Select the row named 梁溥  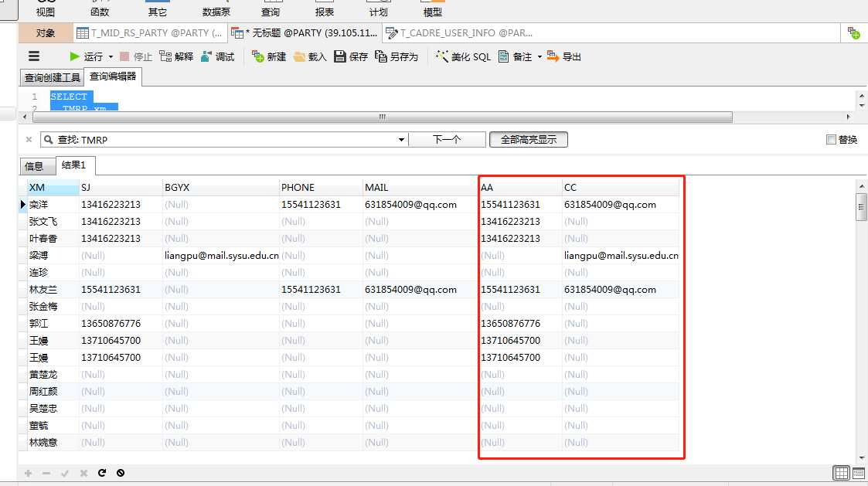coord(38,255)
